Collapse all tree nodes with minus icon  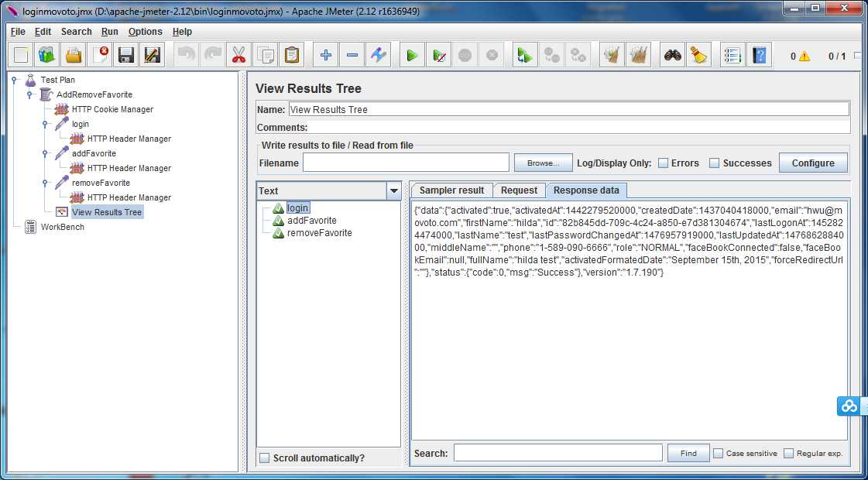[x=352, y=56]
